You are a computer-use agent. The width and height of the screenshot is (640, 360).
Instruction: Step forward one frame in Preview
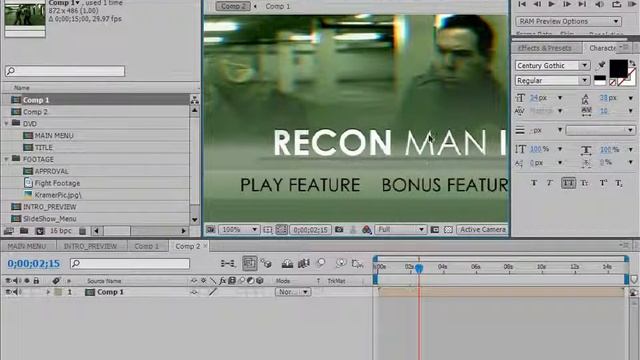point(567,4)
